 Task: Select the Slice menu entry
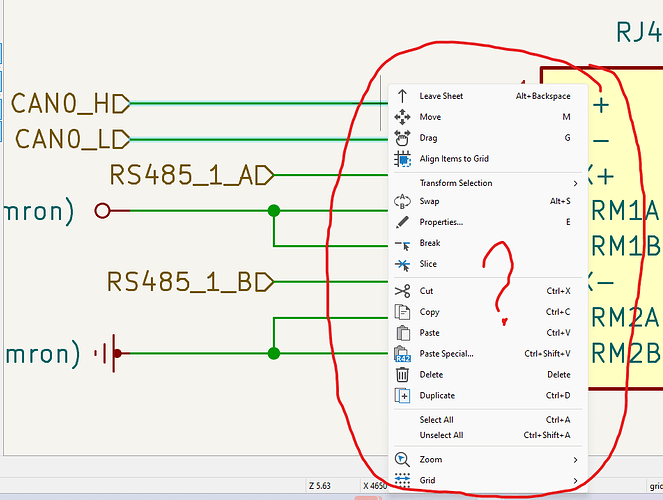[488, 264]
